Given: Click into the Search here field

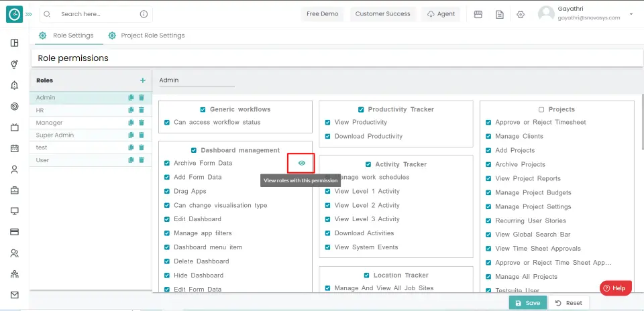Looking at the screenshot, I should click(x=97, y=14).
